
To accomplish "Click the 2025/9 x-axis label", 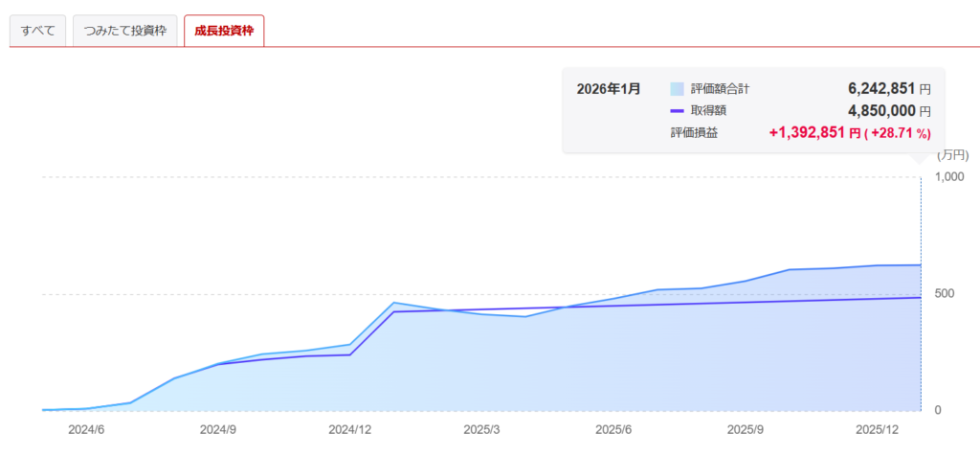I will (x=746, y=430).
